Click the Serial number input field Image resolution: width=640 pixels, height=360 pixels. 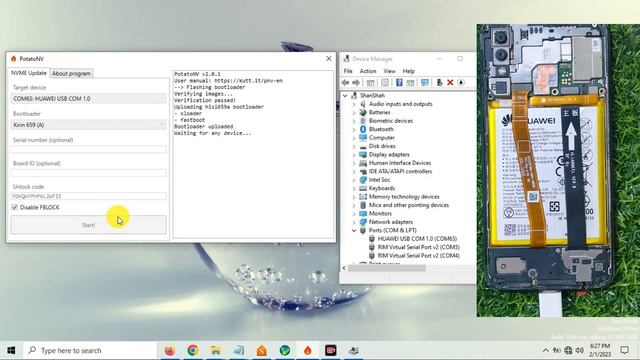88,149
